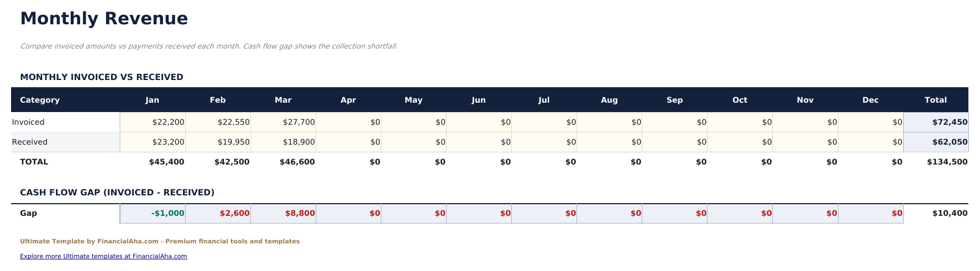Viewport: 980px width, 271px height.
Task: Select the grand total cell showing $134,500
Action: pyautogui.click(x=936, y=162)
